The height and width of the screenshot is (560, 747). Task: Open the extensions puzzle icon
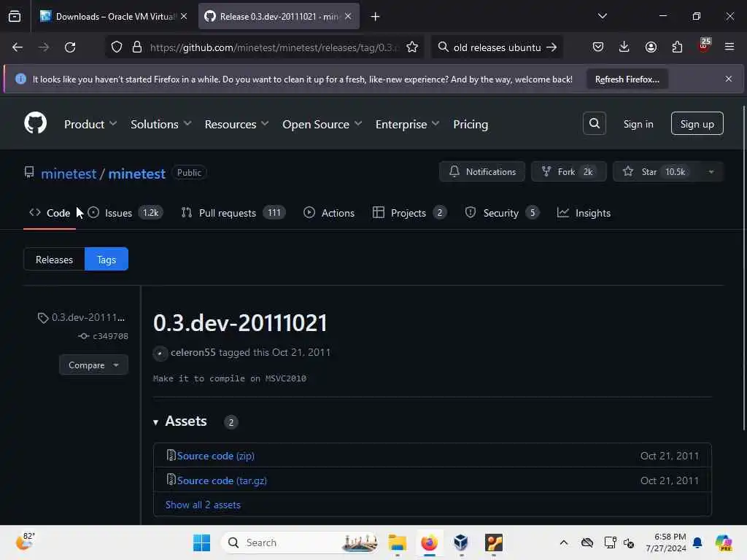coord(677,47)
